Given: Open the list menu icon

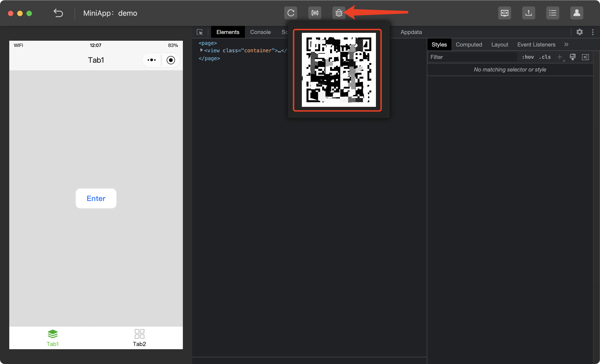Looking at the screenshot, I should 553,13.
